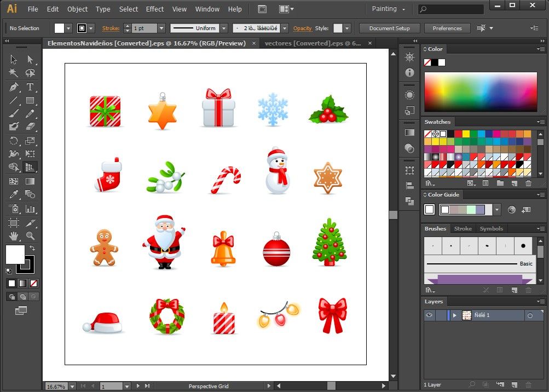549x392 pixels.
Task: Open the Effect menu
Action: coord(155,9)
